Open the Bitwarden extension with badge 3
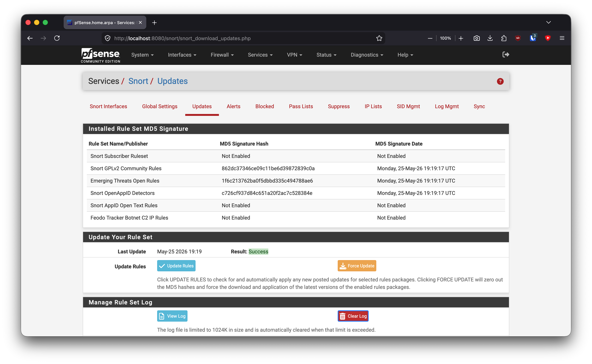This screenshot has height=364, width=592. [533, 38]
